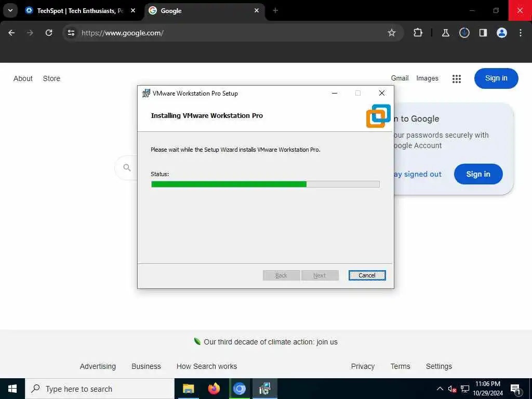The height and width of the screenshot is (399, 532).
Task: Click Sign in on the Google promo card
Action: [478, 174]
